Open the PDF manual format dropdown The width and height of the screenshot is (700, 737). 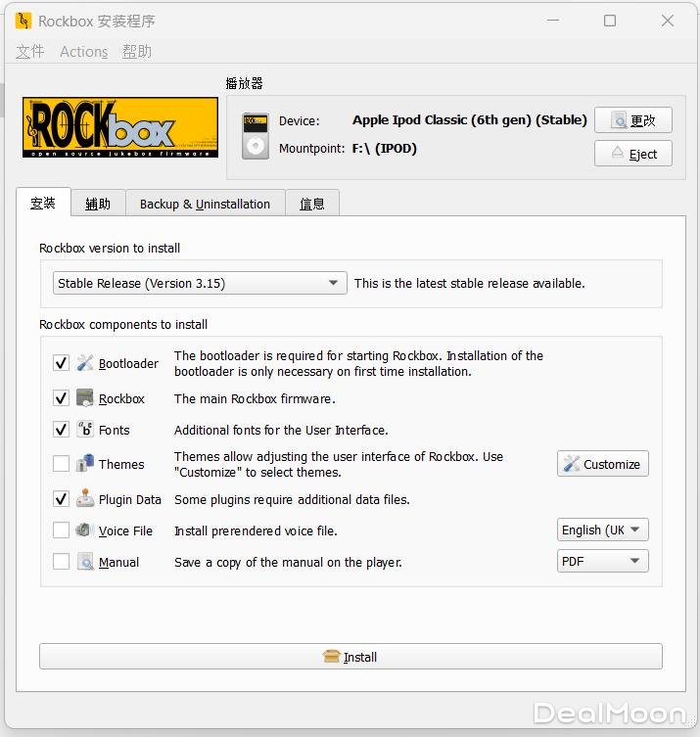click(602, 562)
